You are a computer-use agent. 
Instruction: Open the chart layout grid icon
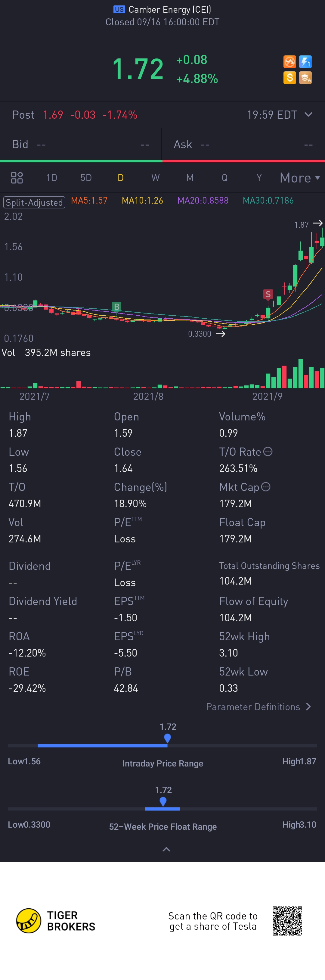[x=17, y=178]
